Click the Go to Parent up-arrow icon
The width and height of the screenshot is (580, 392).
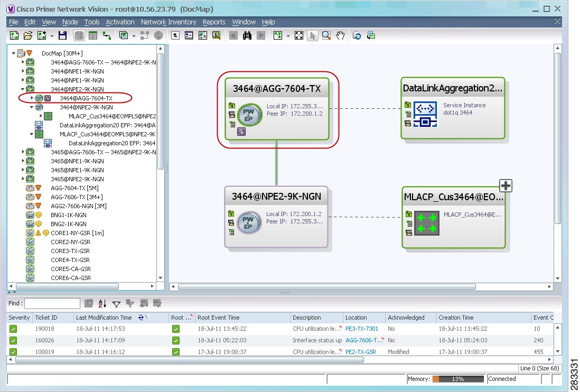(175, 35)
